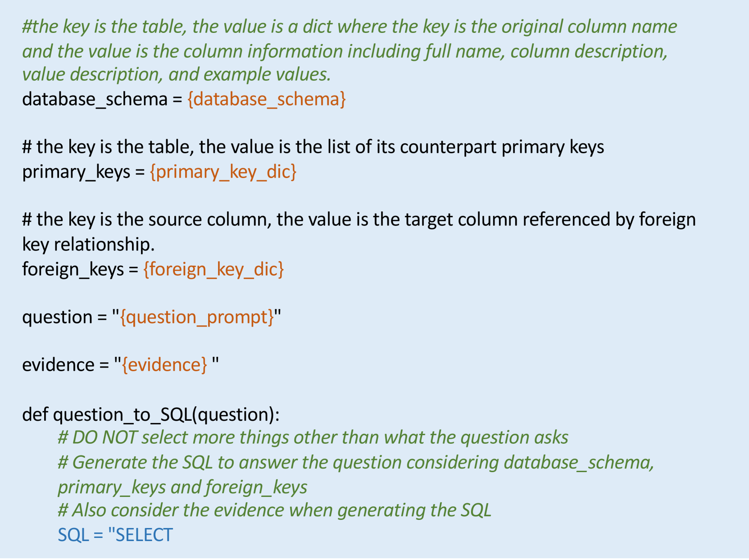Click the 'counterpart primary keys' comment line
This screenshot has width=749, height=560.
click(313, 147)
